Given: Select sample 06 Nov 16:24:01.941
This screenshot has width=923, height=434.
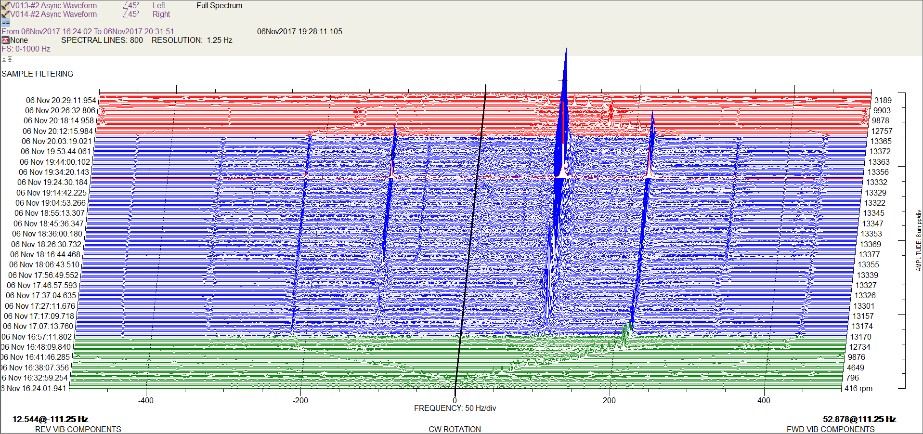Looking at the screenshot, I should coord(34,388).
